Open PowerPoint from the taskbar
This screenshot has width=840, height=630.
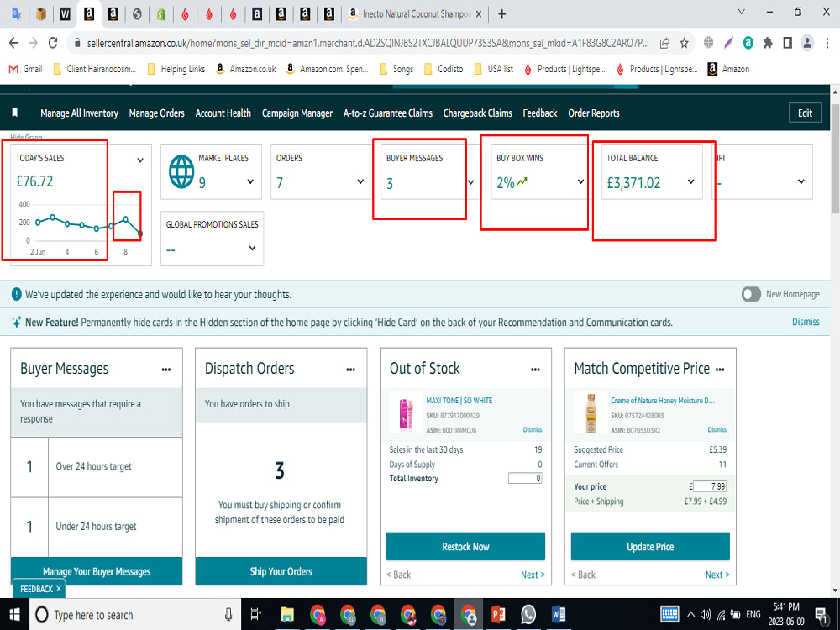[x=498, y=615]
